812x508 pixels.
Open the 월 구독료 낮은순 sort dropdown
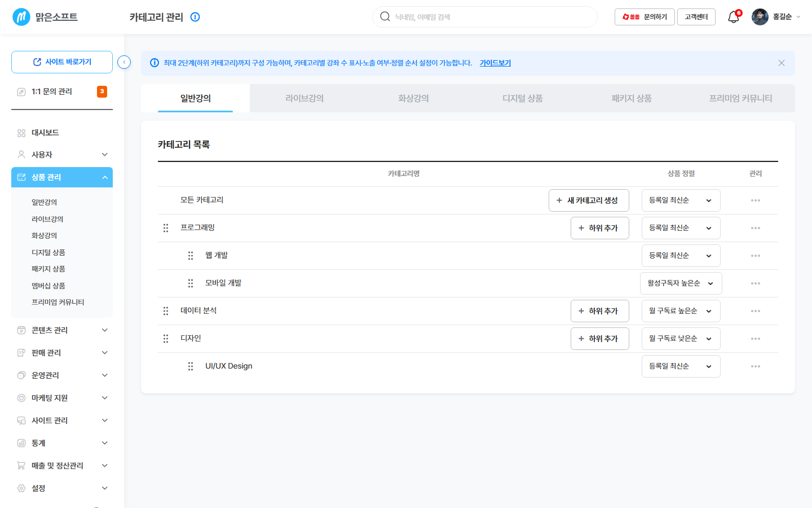tap(681, 339)
